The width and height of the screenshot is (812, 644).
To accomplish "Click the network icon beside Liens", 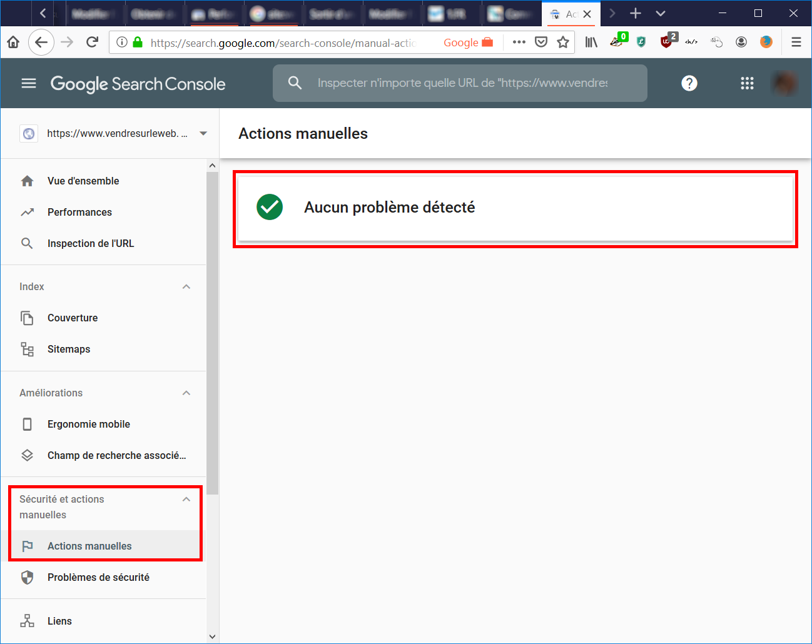I will pos(27,621).
